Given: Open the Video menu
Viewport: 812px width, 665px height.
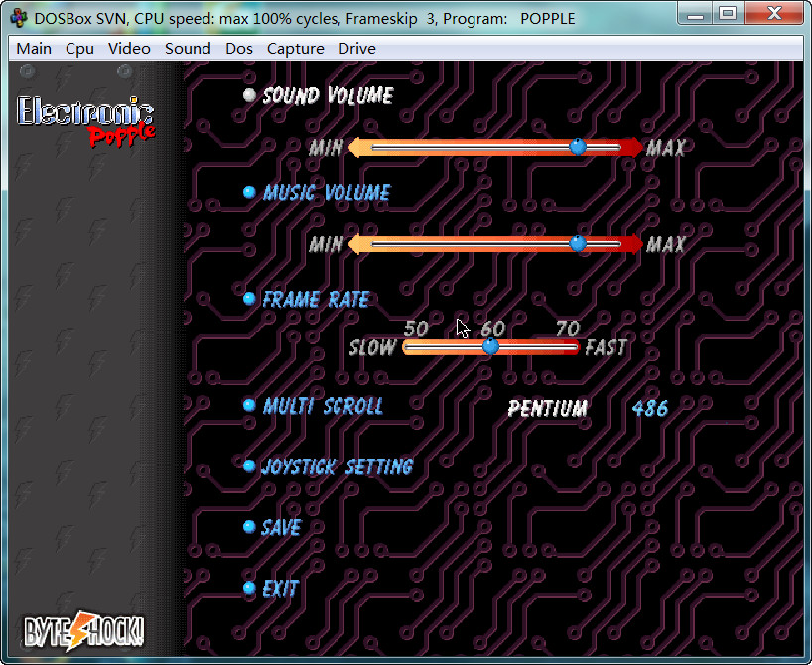Looking at the screenshot, I should coord(129,49).
